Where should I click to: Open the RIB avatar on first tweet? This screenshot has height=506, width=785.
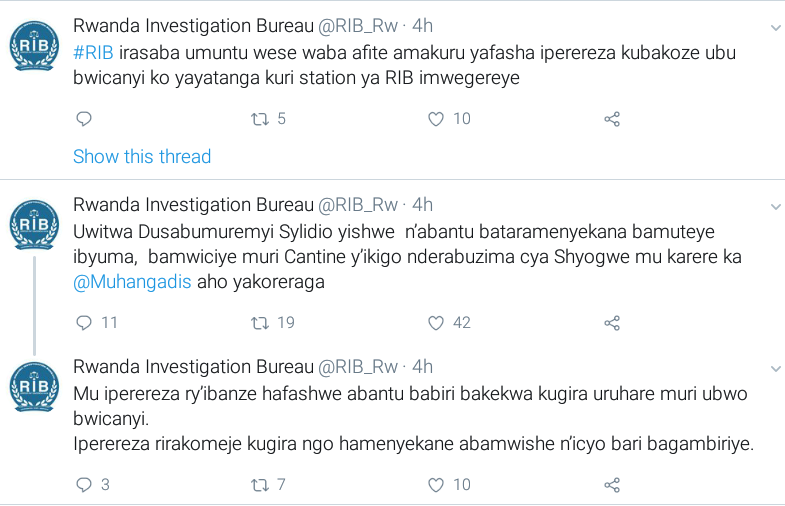tap(35, 46)
